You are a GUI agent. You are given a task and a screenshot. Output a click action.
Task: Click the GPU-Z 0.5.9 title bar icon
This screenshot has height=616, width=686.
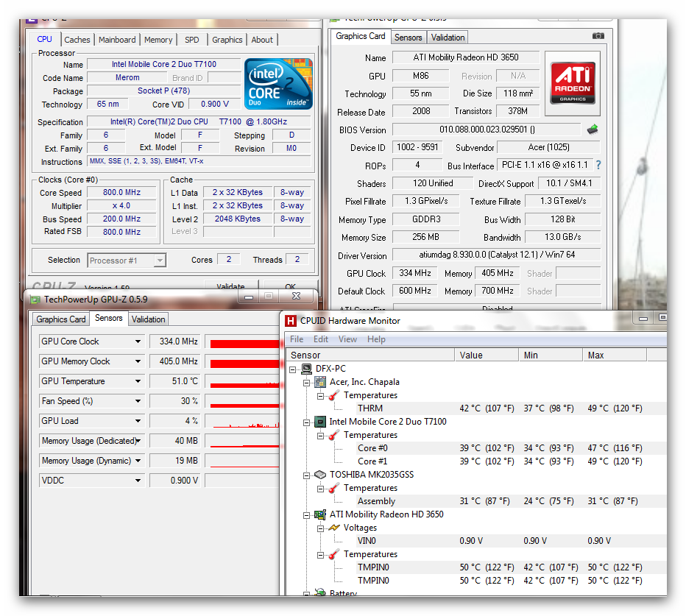pos(35,300)
